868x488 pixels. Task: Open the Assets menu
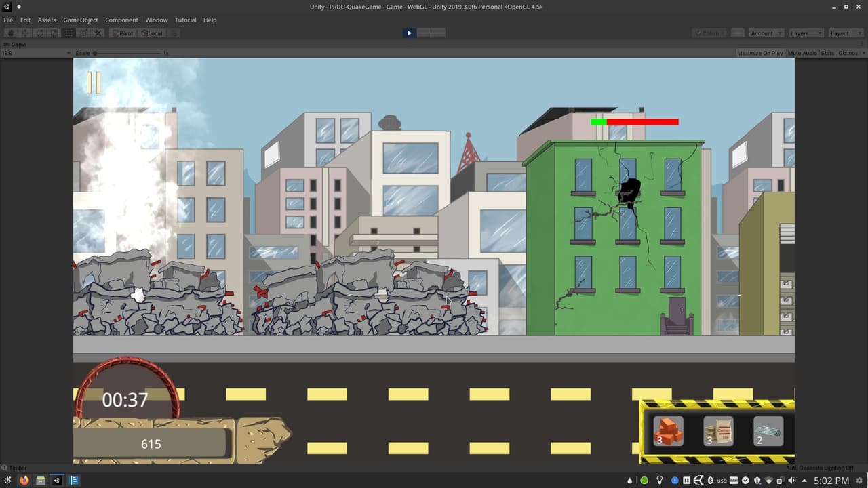point(47,20)
